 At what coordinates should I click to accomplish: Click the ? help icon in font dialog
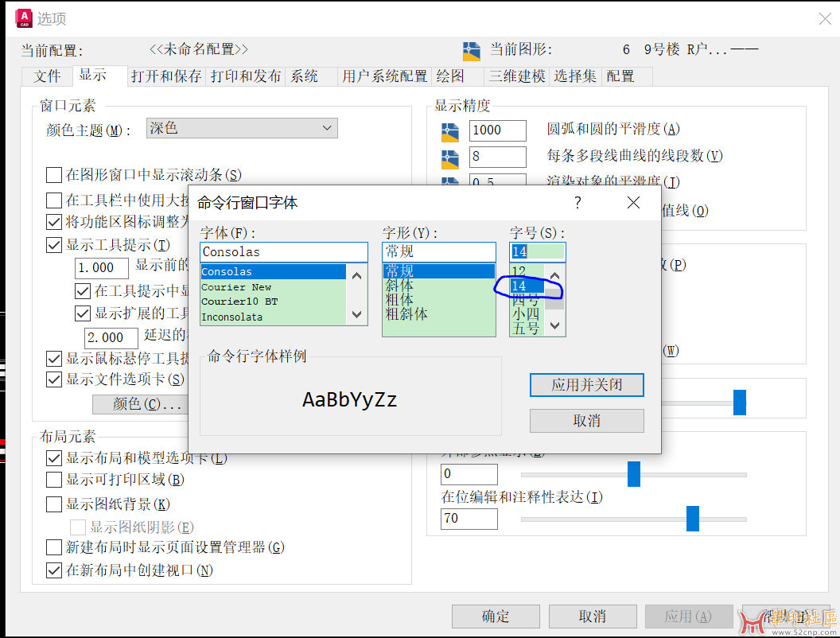[577, 203]
